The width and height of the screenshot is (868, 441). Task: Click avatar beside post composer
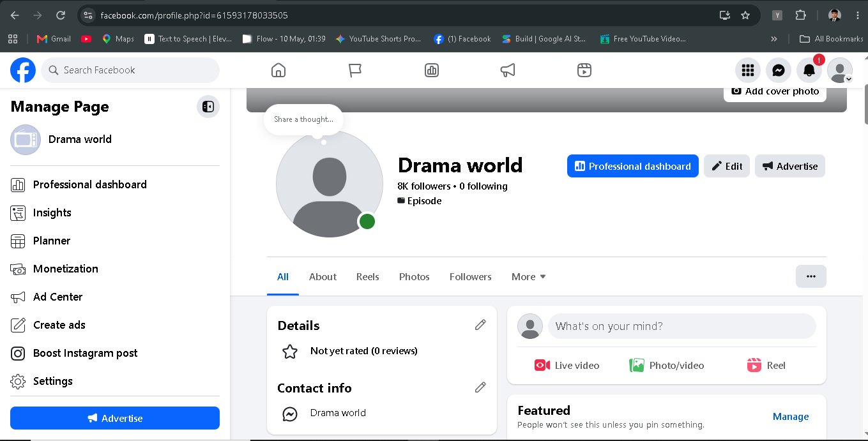point(530,326)
